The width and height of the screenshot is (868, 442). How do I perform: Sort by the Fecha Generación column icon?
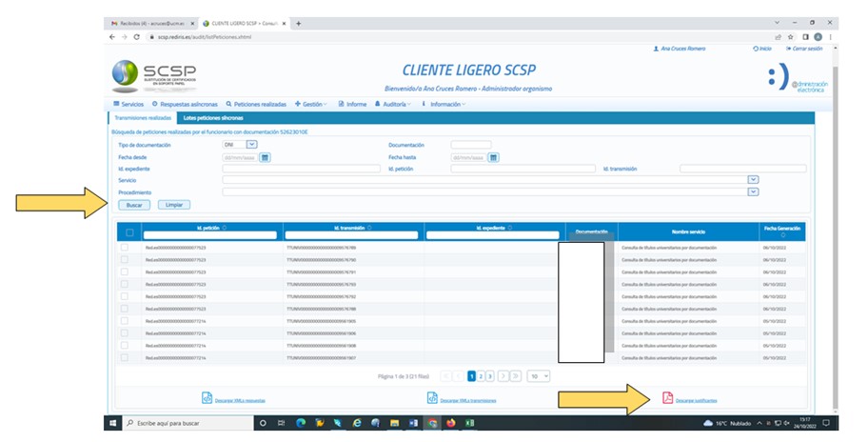pyautogui.click(x=782, y=235)
